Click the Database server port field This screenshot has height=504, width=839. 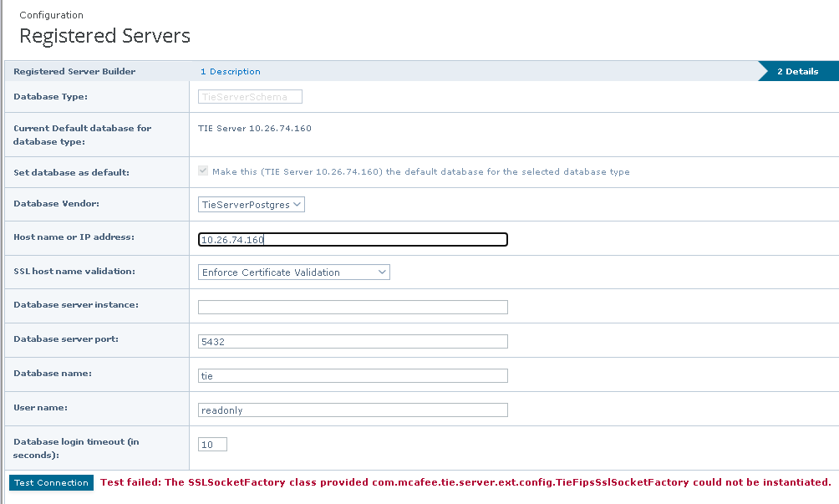click(353, 341)
